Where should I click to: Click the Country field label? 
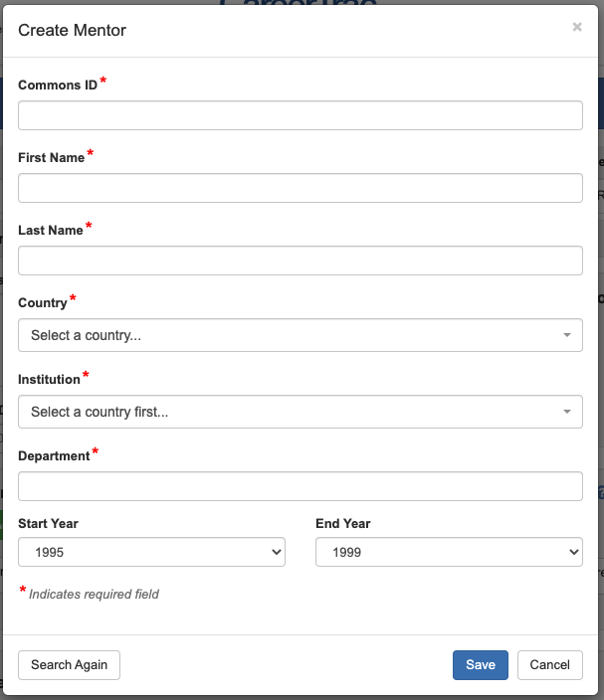click(43, 303)
